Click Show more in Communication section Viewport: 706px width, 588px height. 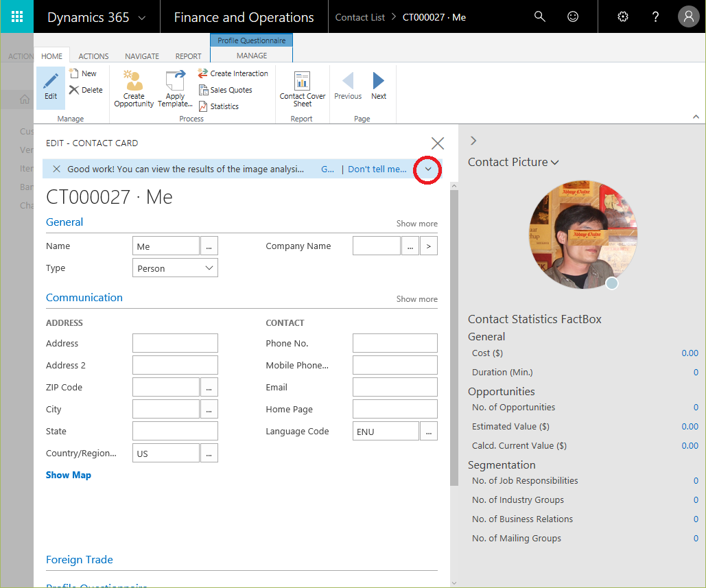[x=416, y=299]
